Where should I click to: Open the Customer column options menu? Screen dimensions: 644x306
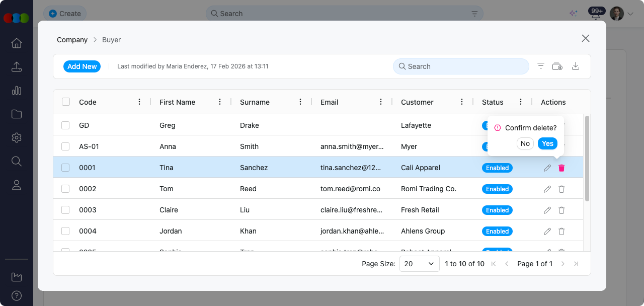(462, 102)
